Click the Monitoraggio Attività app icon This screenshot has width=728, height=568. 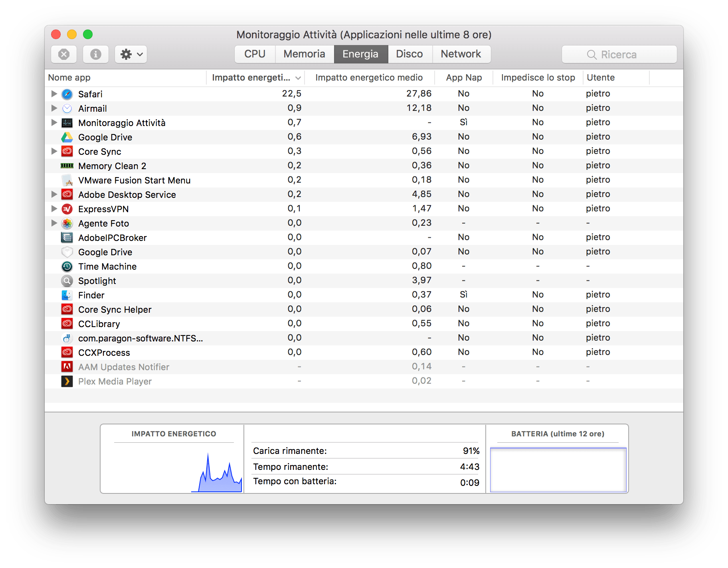(67, 123)
